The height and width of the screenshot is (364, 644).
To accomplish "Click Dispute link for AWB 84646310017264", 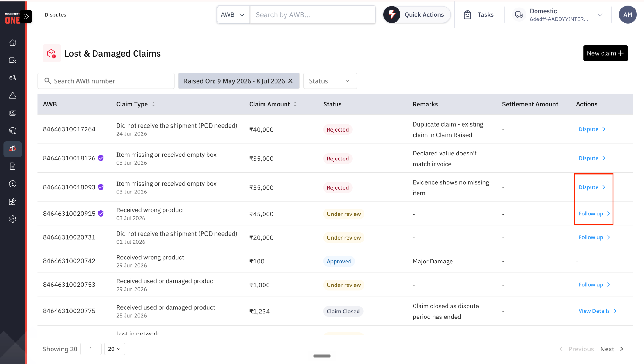I will coord(592,129).
